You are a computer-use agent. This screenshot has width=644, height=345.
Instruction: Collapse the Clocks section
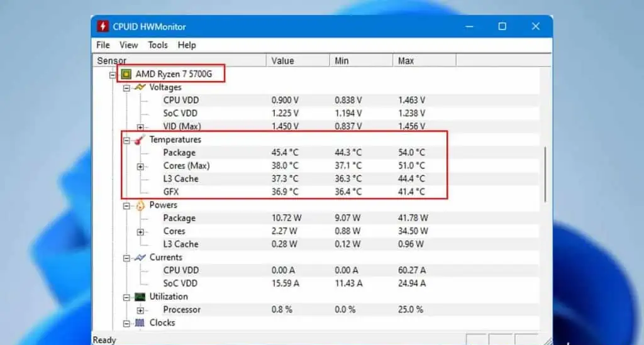[126, 324]
